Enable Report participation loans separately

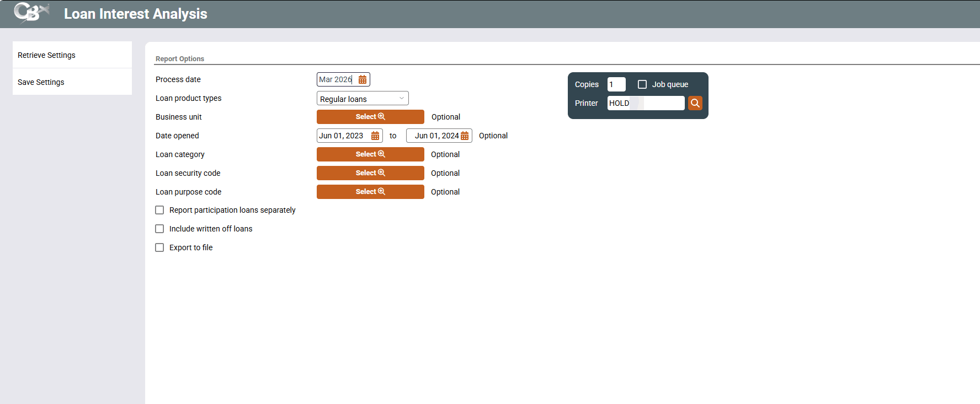coord(159,210)
